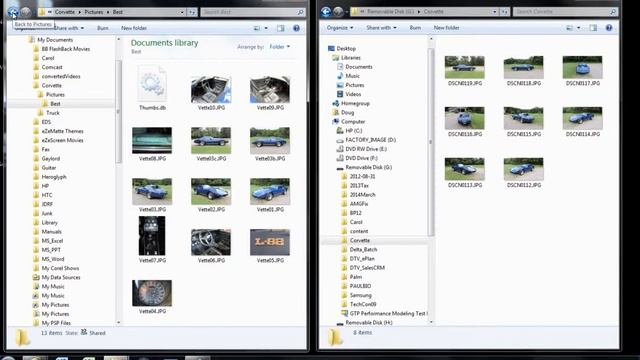Click the Forward button in the right window
The width and height of the screenshot is (640, 360).
pyautogui.click(x=338, y=12)
